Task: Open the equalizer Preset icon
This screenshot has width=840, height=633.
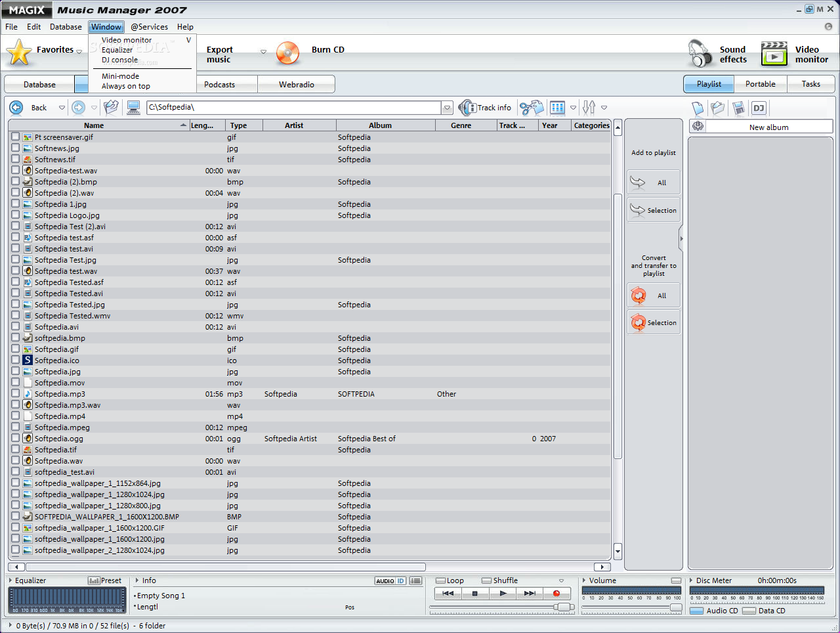Action: (94, 580)
